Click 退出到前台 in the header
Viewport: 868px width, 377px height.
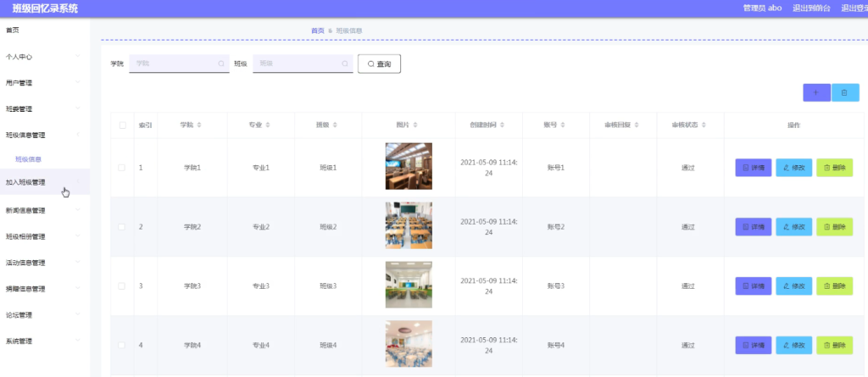[811, 8]
